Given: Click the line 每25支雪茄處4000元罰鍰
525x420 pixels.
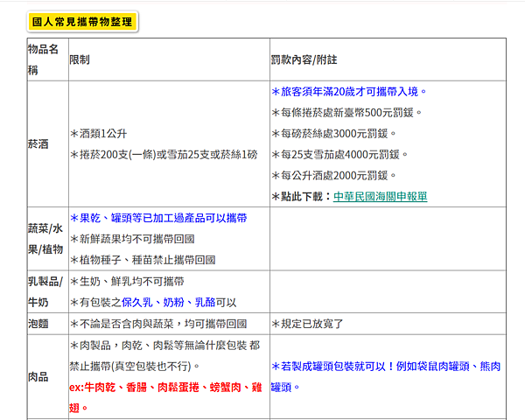Looking at the screenshot, I should click(x=339, y=154).
